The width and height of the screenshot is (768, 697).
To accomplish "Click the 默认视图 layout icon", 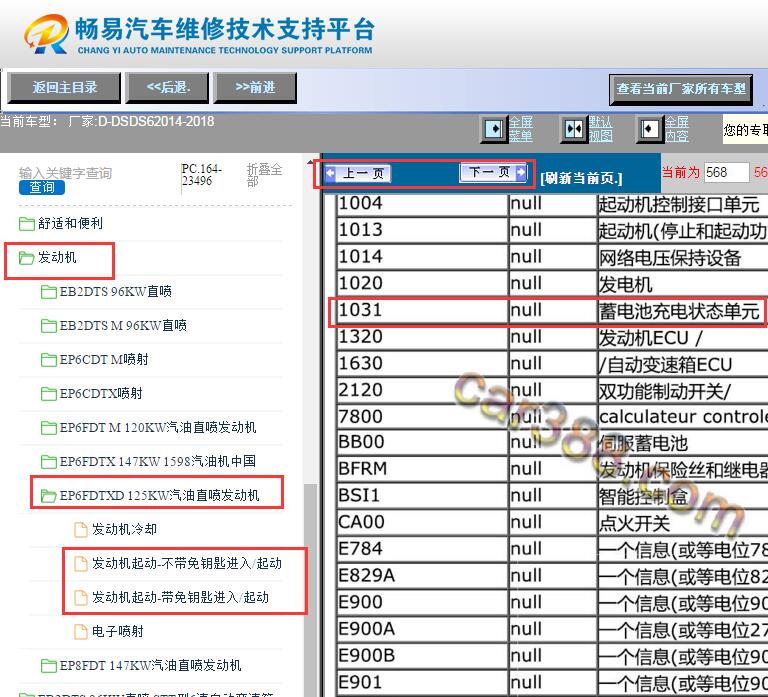I will click(573, 129).
